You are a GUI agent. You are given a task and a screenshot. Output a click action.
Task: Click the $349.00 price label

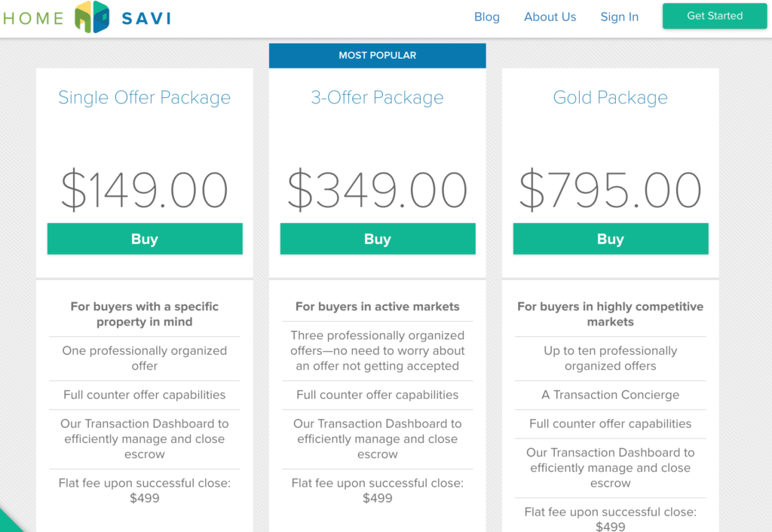pos(377,190)
